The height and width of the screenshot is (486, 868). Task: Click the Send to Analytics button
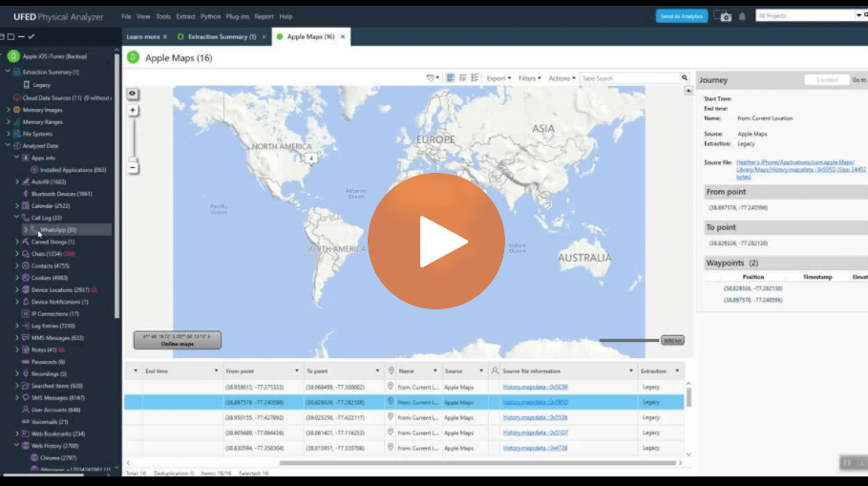tap(682, 16)
